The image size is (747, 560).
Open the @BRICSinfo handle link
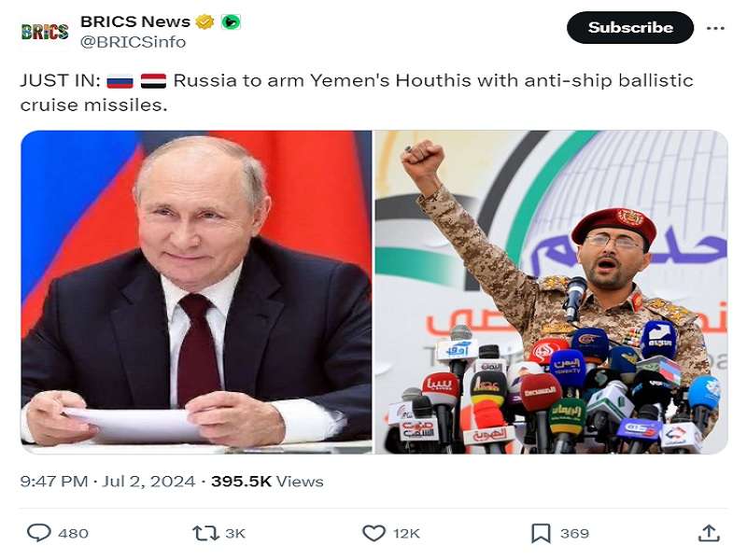coord(133,42)
